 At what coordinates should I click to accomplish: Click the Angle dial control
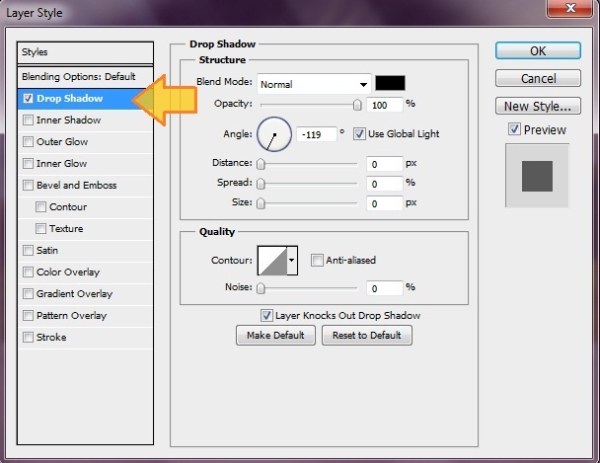[x=273, y=134]
